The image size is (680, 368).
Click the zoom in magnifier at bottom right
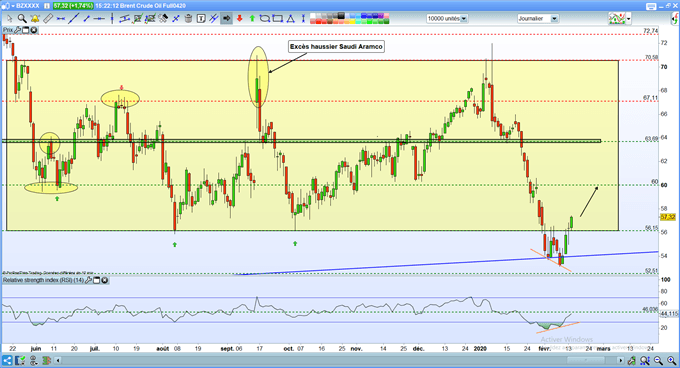tap(672, 360)
